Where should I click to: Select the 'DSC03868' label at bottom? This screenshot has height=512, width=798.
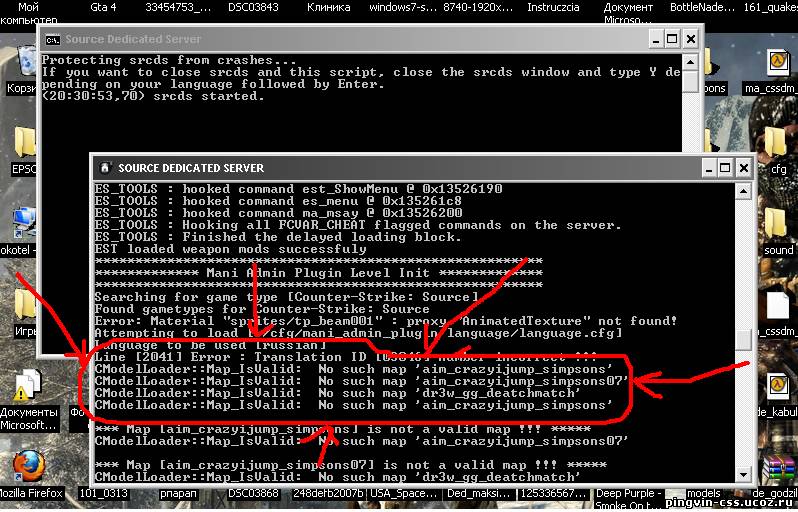(253, 493)
